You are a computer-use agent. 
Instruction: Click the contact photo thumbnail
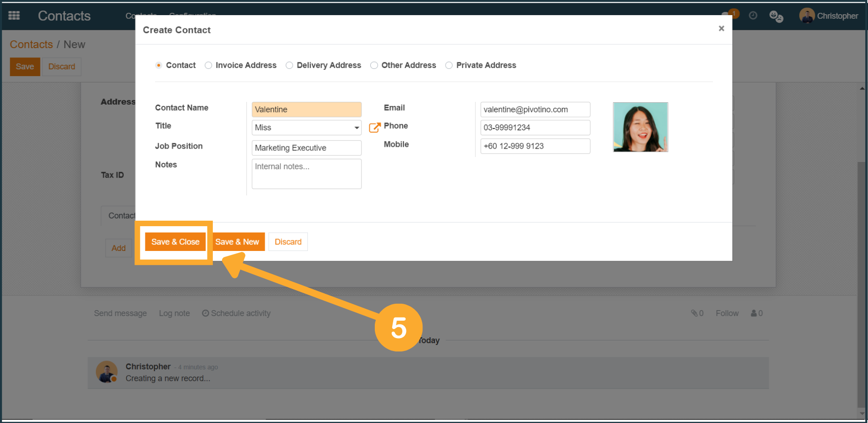pyautogui.click(x=640, y=127)
